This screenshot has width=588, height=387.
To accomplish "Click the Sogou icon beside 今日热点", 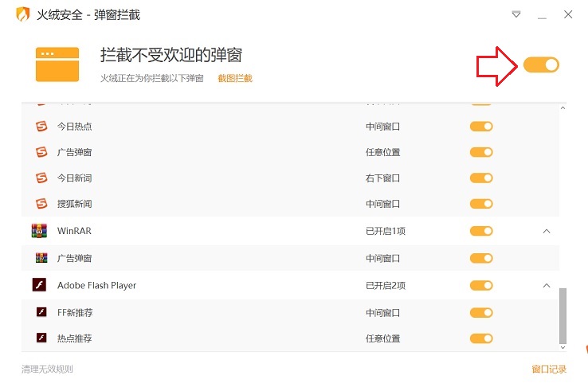I will point(41,126).
